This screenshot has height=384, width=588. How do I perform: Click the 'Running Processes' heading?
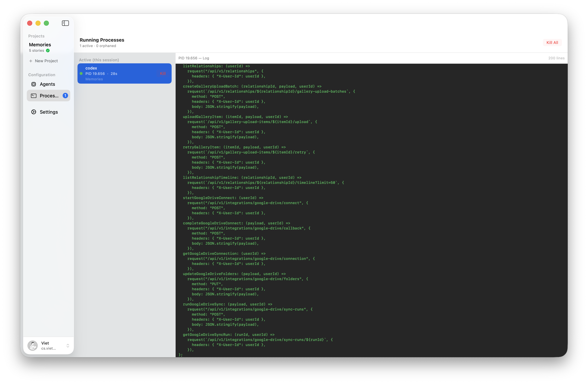click(x=102, y=40)
